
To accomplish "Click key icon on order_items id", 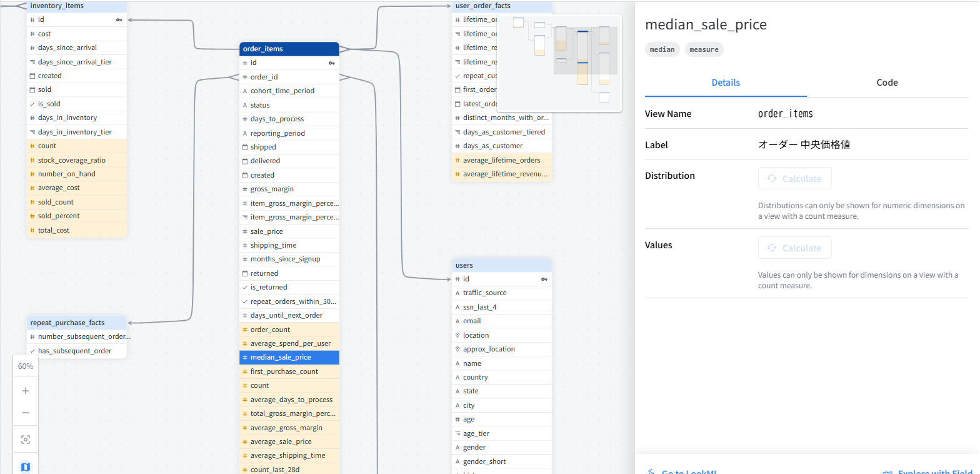I will (332, 63).
